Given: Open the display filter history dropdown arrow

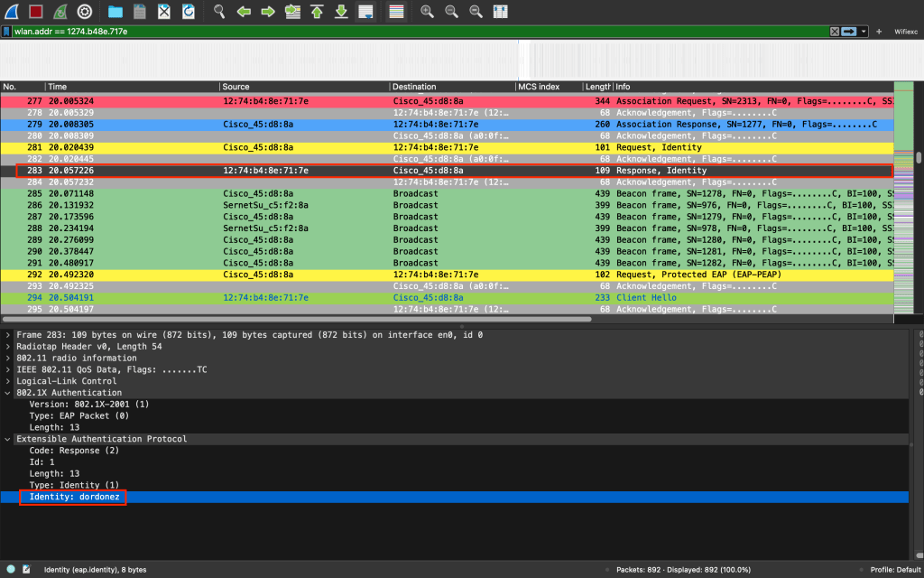Looking at the screenshot, I should tap(864, 32).
